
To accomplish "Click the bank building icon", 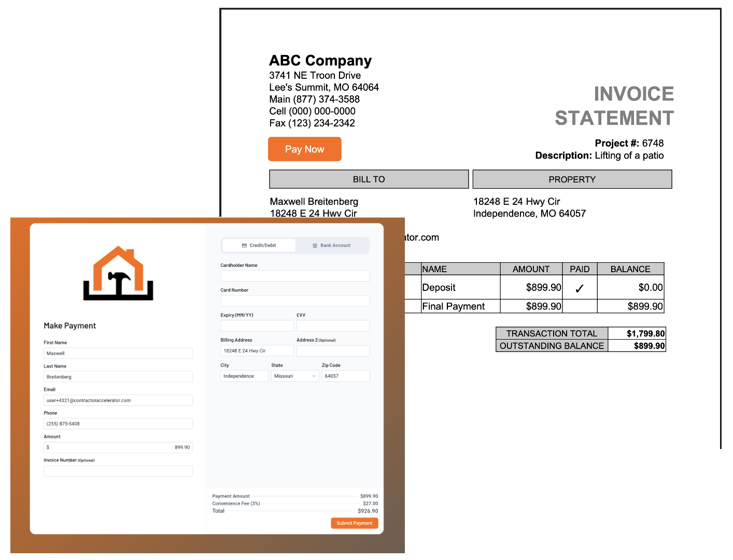I will (315, 245).
